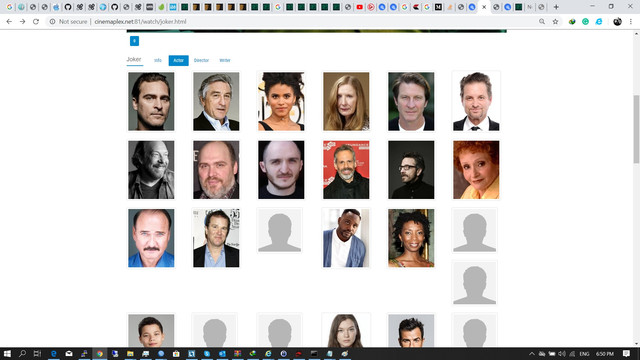Screen dimensions: 640x360
Task: Select the man with spiky hair in bottom row
Action: 411,331
